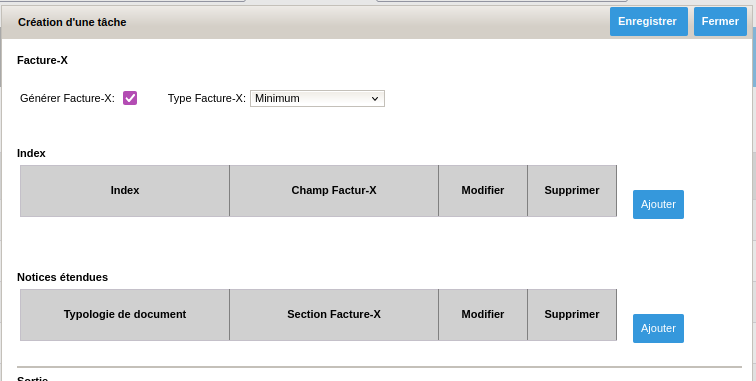Image resolution: width=756 pixels, height=381 pixels.
Task: Add a new Index row with Ajouter
Action: [x=658, y=204]
